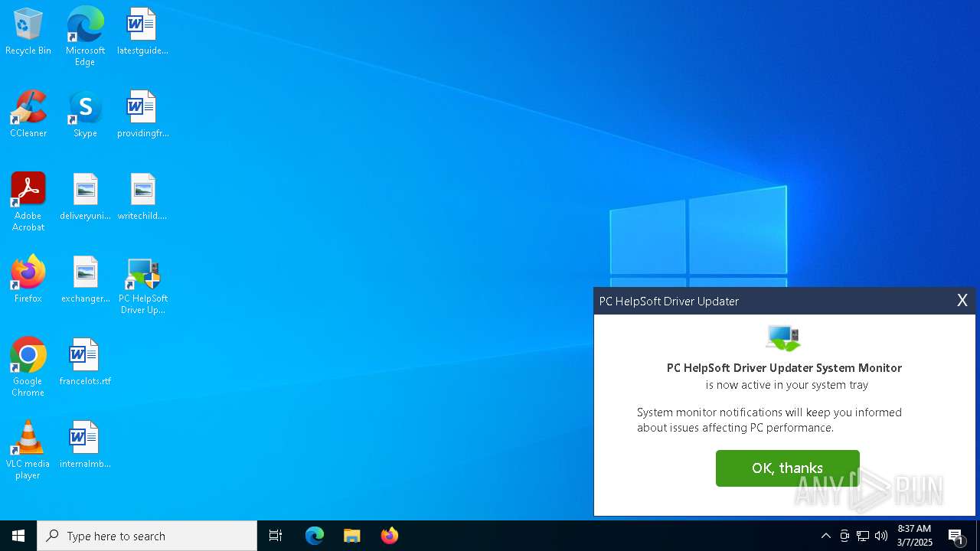Select the latestguide Word document icon
The width and height of the screenshot is (980, 551).
[142, 32]
